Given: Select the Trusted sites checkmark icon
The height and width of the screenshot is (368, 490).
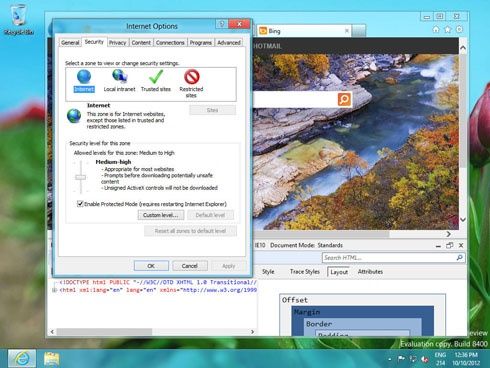Looking at the screenshot, I should pyautogui.click(x=156, y=76).
